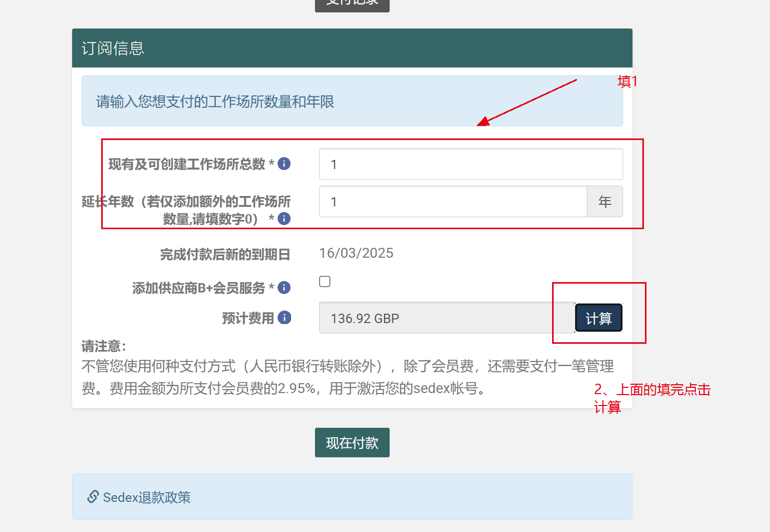770x532 pixels.
Task: Open the Sedex退款政策 link
Action: pos(147,497)
